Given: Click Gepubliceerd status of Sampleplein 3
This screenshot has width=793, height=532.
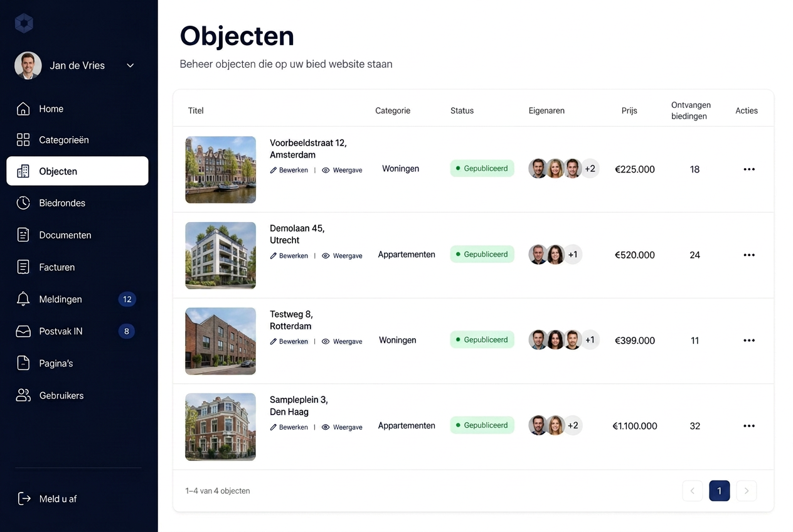Looking at the screenshot, I should pyautogui.click(x=482, y=425).
